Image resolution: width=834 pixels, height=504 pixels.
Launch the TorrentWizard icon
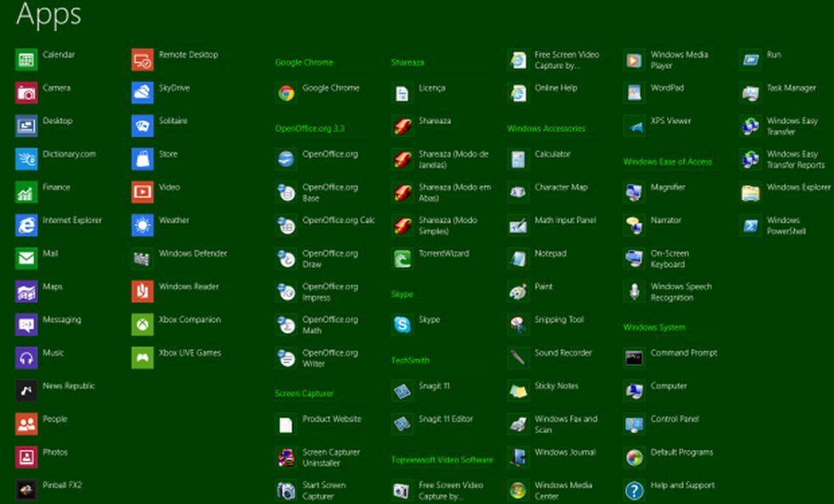(x=403, y=258)
